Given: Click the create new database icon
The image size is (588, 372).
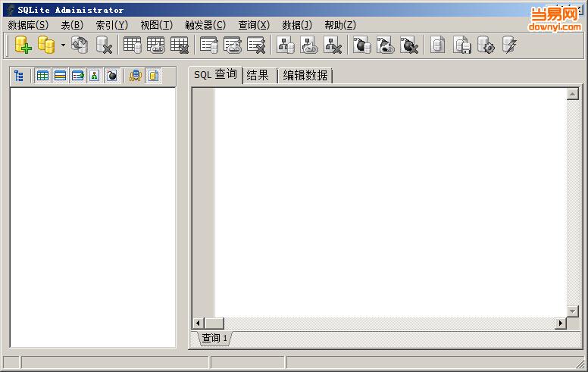Looking at the screenshot, I should (23, 45).
